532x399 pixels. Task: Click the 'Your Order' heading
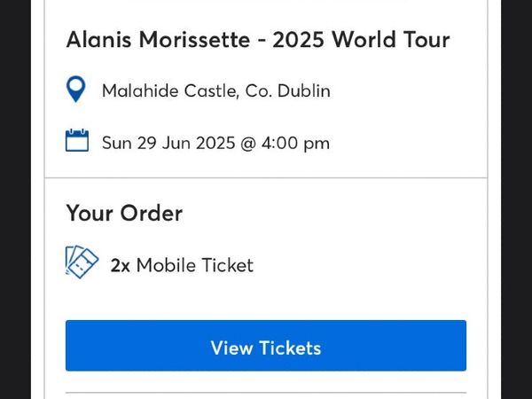(x=124, y=214)
